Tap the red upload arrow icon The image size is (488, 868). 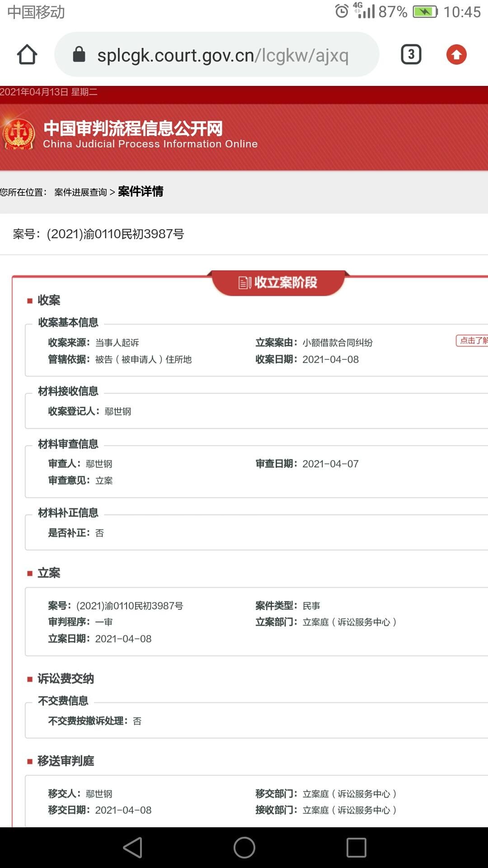tap(456, 55)
